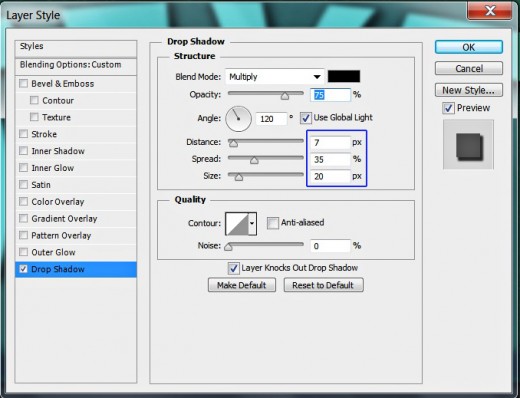The image size is (520, 398).
Task: Click the black shadow color swatch
Action: click(x=344, y=76)
